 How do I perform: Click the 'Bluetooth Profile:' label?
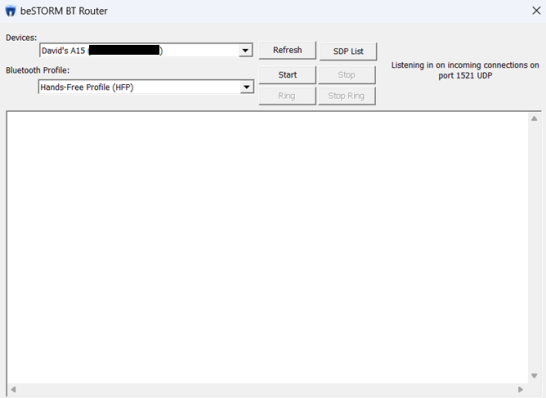[x=38, y=70]
